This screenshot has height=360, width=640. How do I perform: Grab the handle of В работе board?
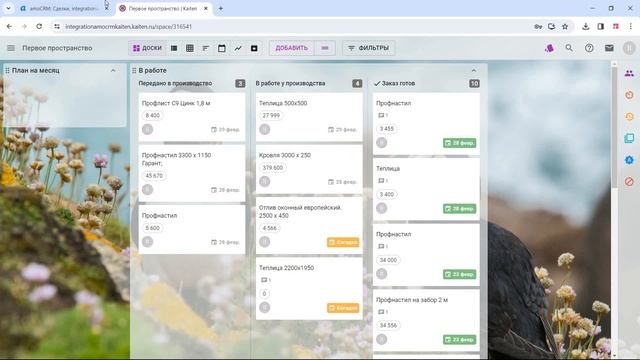pos(134,71)
